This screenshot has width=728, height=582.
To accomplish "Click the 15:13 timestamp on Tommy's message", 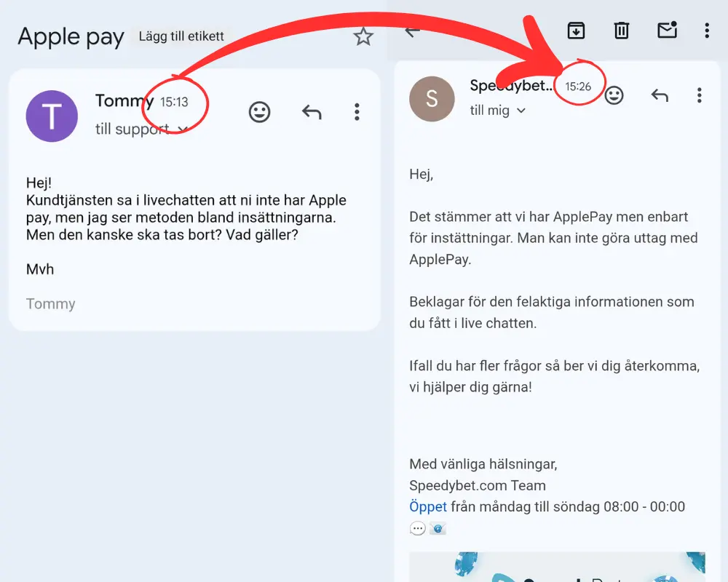I will [174, 102].
